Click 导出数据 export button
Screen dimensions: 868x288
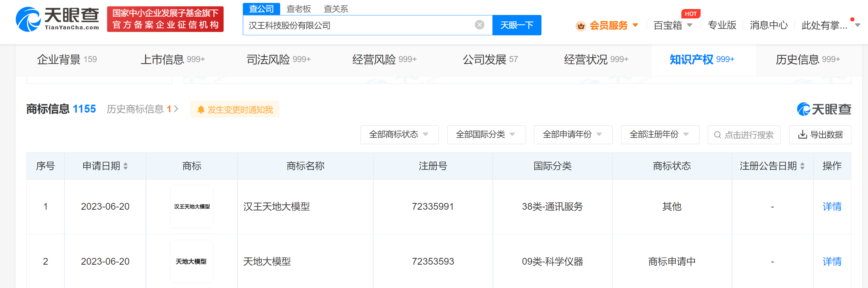[820, 134]
